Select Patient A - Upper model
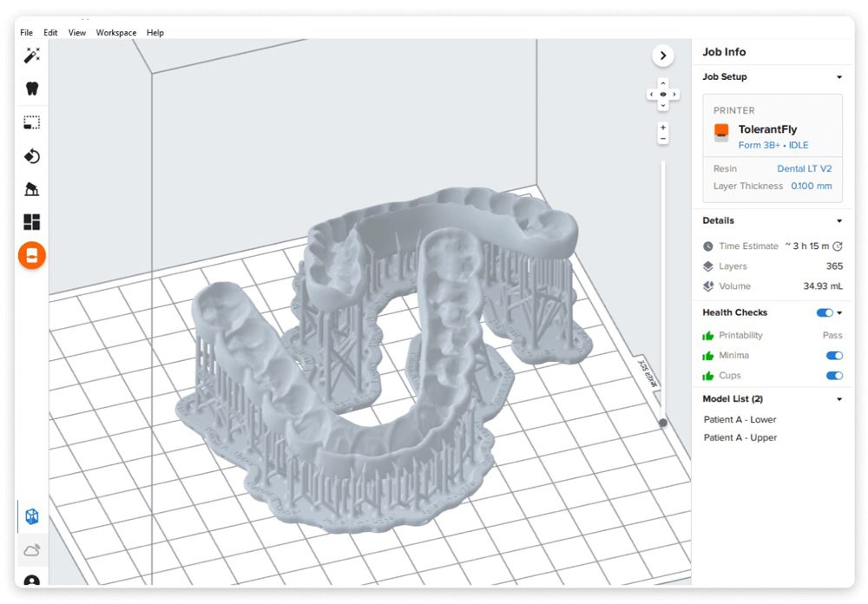 pyautogui.click(x=740, y=437)
